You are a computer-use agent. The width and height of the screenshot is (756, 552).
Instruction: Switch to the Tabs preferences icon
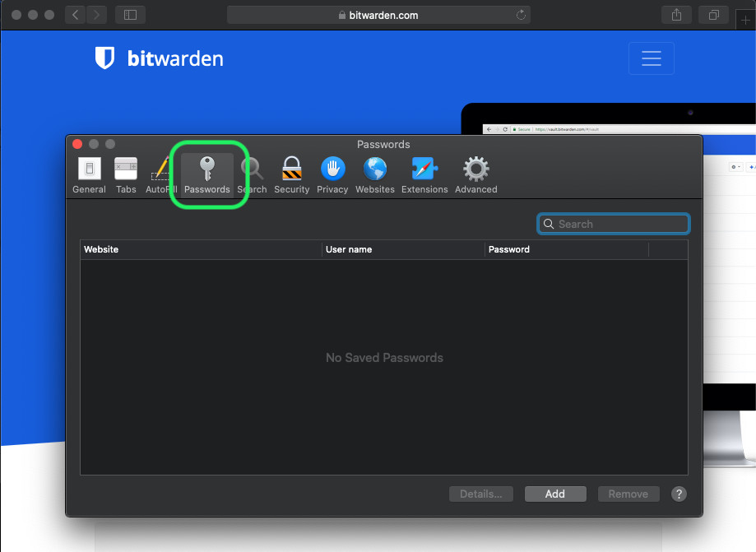pyautogui.click(x=126, y=175)
